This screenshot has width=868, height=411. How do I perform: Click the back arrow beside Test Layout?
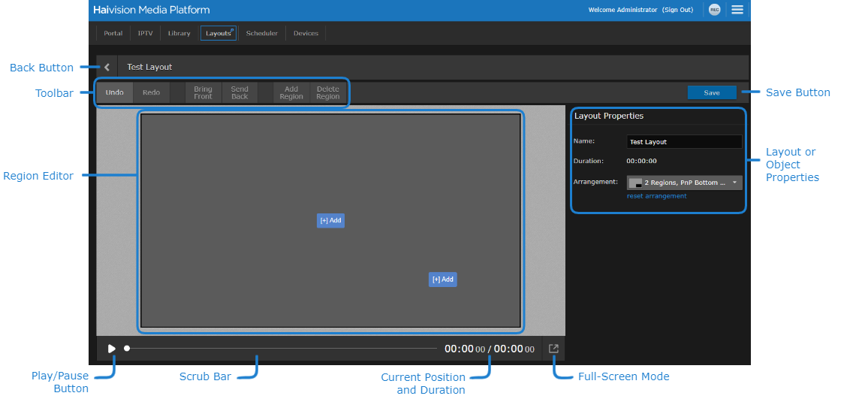coord(107,67)
